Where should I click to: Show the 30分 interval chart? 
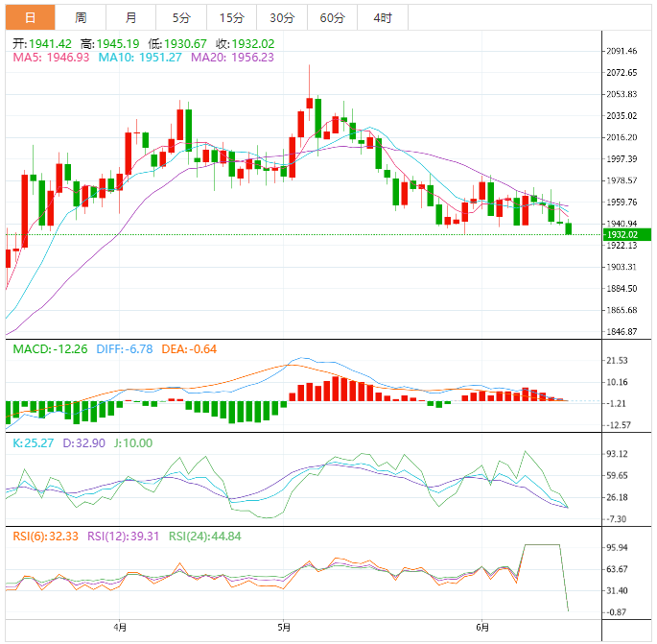[x=282, y=17]
